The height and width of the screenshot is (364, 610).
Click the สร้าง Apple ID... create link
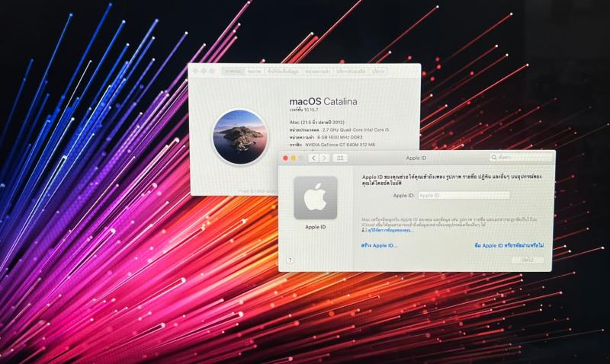379,245
